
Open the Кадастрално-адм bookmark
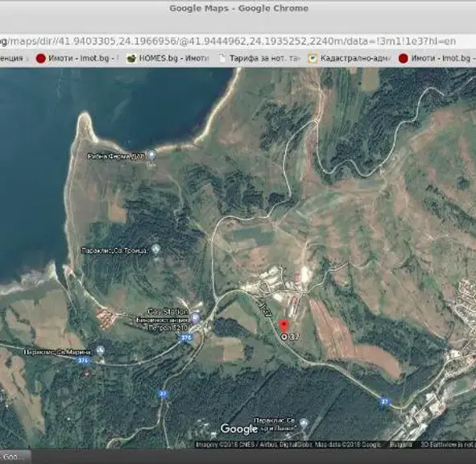349,58
